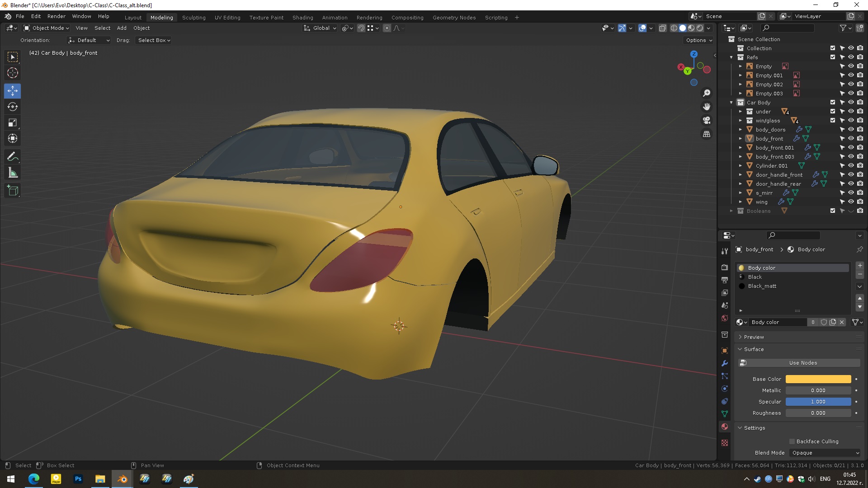Select the Black_matt material slot
868x488 pixels.
tap(762, 286)
